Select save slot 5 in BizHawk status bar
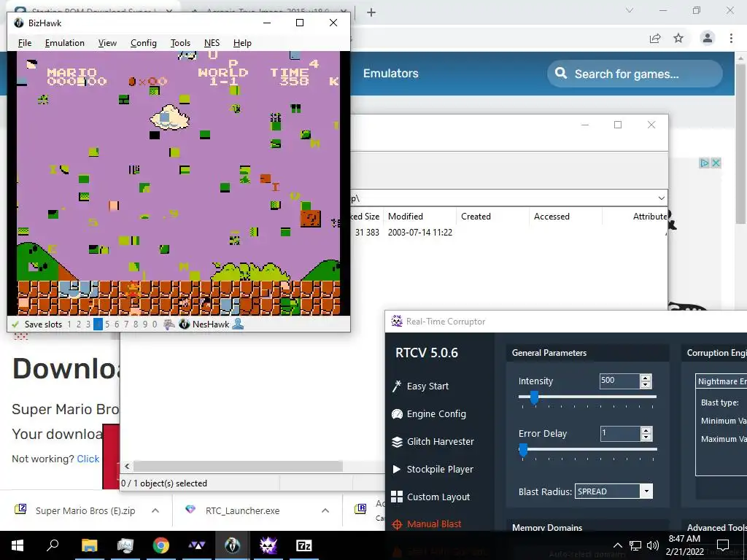This screenshot has width=747, height=560. 107,324
